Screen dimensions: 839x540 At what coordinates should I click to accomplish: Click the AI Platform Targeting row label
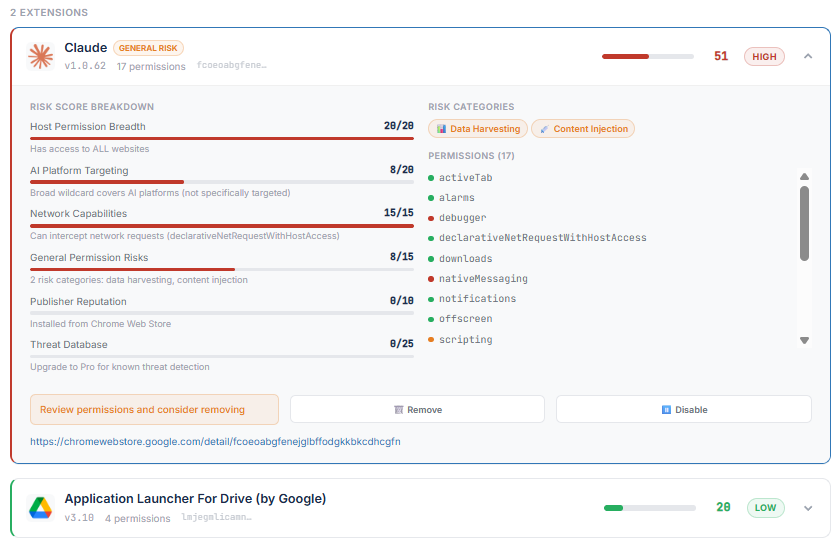(79, 171)
